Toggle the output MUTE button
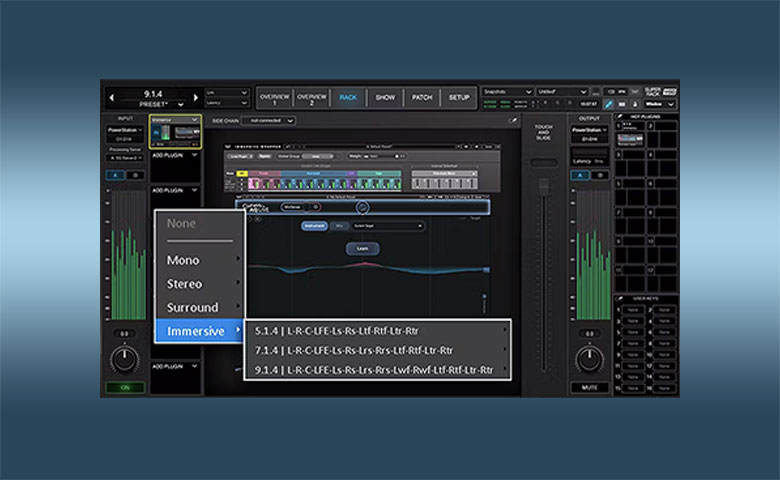Viewport: 780px width, 480px height. 590,387
